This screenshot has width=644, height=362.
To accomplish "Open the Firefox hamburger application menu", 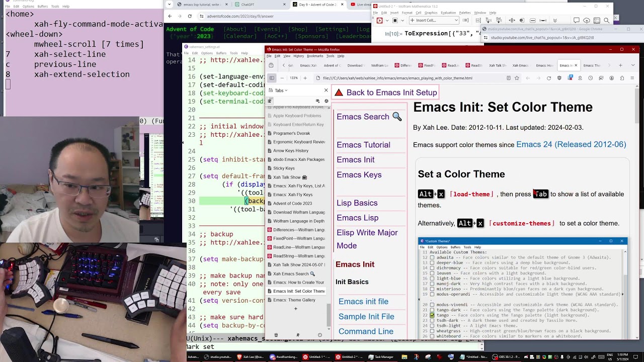I will pos(632,78).
